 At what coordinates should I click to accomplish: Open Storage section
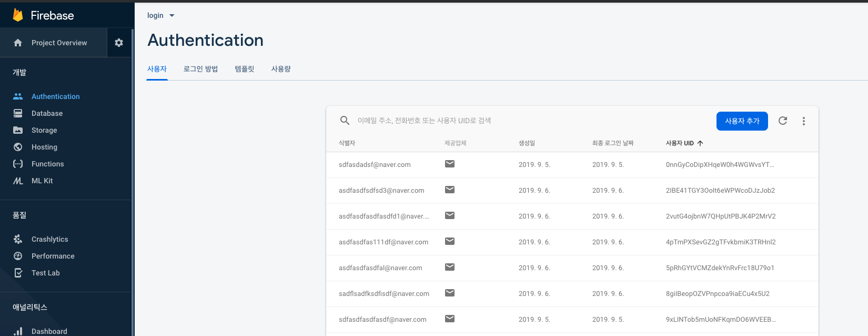click(x=44, y=130)
